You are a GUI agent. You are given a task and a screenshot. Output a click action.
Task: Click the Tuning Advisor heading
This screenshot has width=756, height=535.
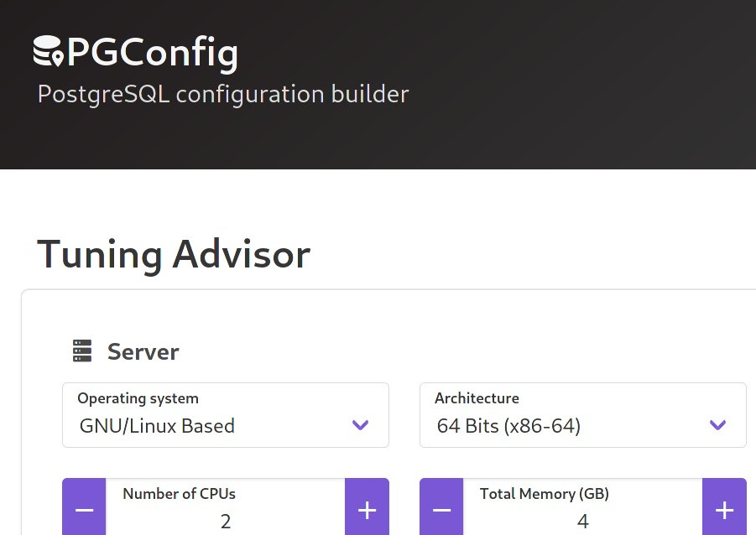click(x=174, y=254)
